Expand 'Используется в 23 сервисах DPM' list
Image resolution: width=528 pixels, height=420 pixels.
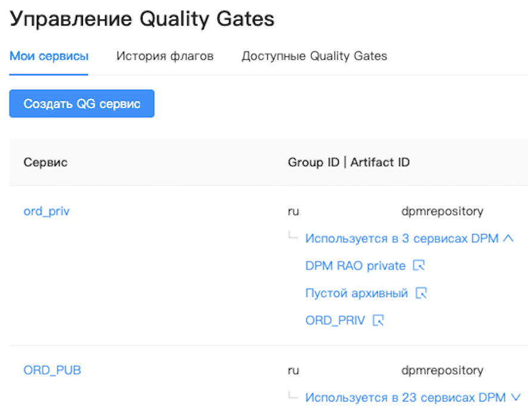(405, 397)
